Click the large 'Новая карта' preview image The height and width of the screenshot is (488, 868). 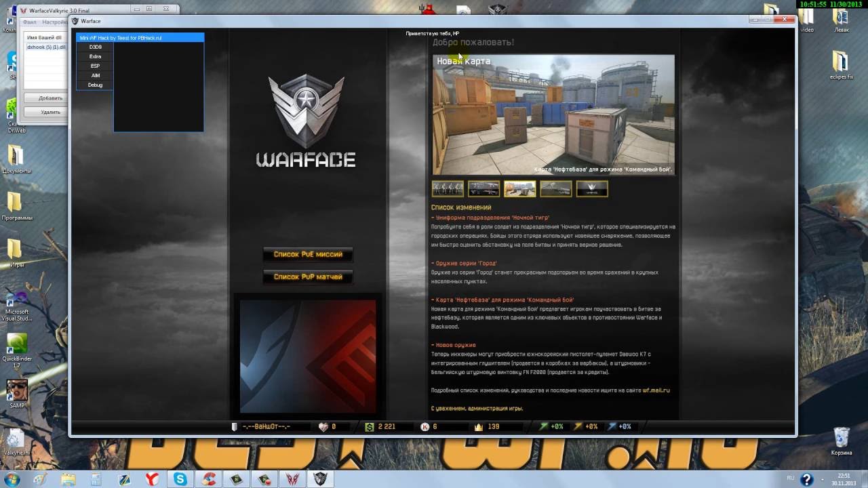tap(553, 115)
